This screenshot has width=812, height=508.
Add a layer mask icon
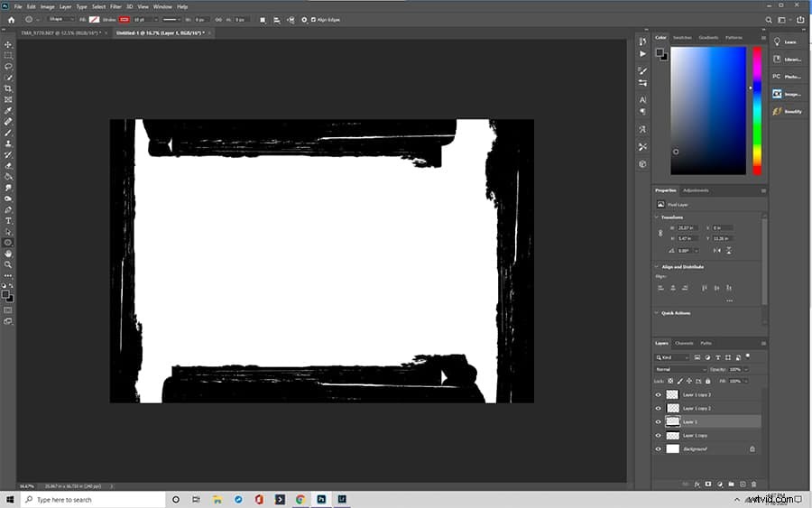(708, 485)
